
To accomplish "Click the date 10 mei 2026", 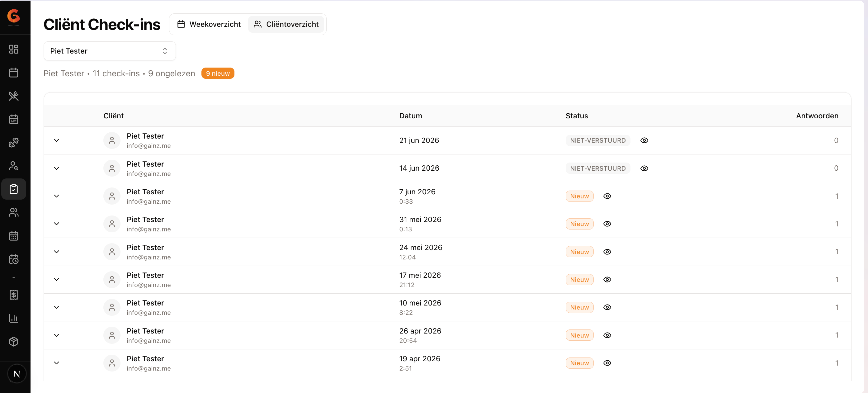I will [420, 303].
